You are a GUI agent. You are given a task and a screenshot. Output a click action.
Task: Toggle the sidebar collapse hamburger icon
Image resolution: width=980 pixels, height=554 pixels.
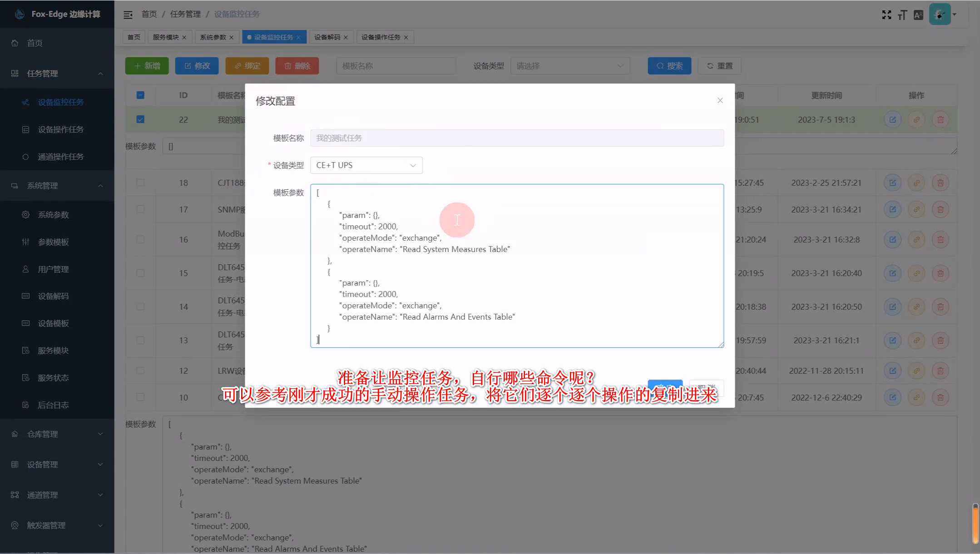[x=128, y=15]
